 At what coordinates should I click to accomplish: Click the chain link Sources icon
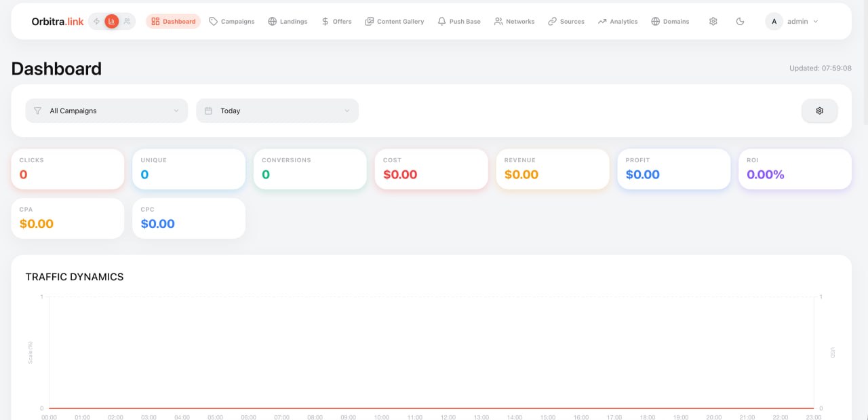553,22
